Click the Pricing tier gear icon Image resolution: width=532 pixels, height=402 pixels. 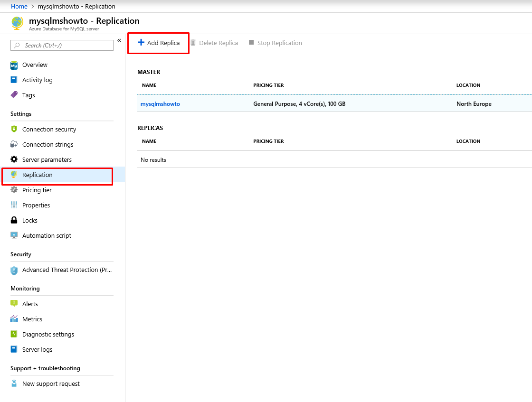coord(14,189)
